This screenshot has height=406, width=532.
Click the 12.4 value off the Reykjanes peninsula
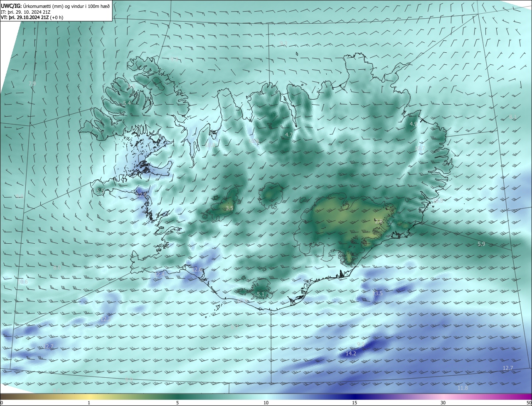160,274
